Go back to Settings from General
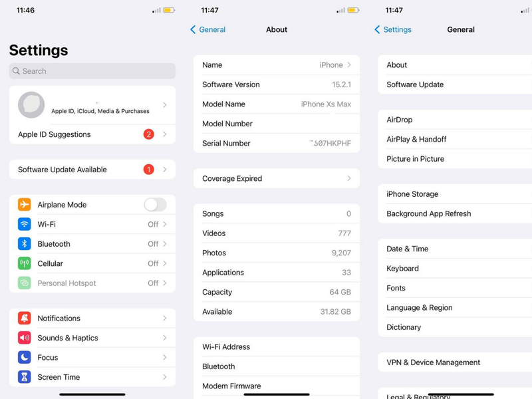 (393, 29)
